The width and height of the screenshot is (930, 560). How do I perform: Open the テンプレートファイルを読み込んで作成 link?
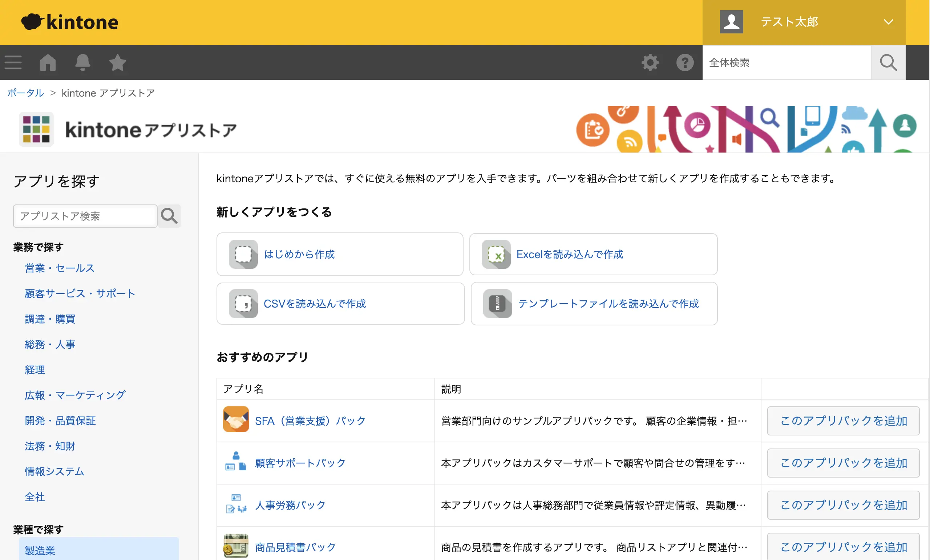click(608, 303)
